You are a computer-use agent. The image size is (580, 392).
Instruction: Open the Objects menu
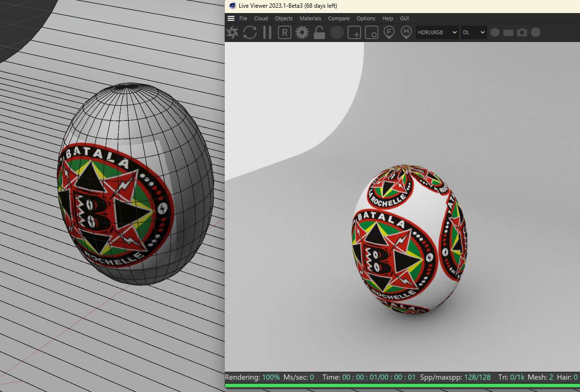coord(284,18)
